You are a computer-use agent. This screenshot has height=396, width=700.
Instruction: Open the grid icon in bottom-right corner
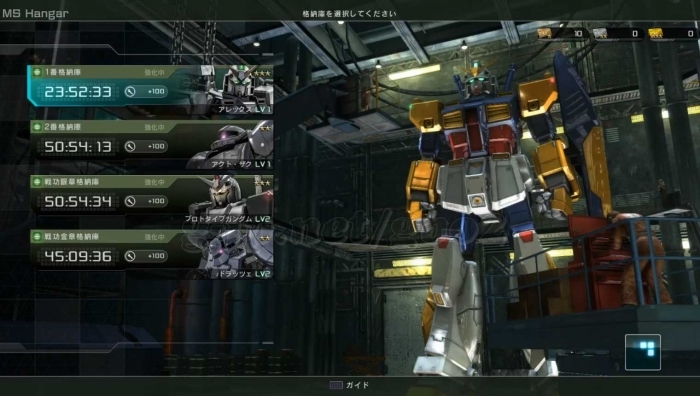pos(643,352)
